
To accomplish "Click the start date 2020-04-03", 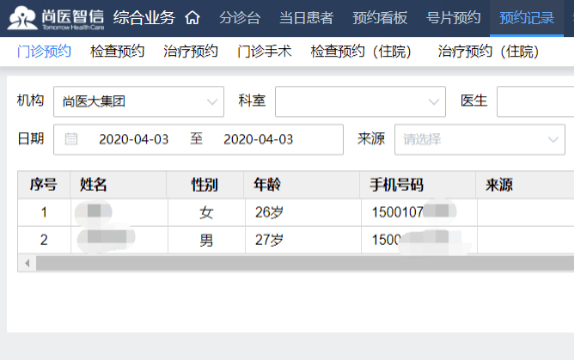I will [x=134, y=139].
